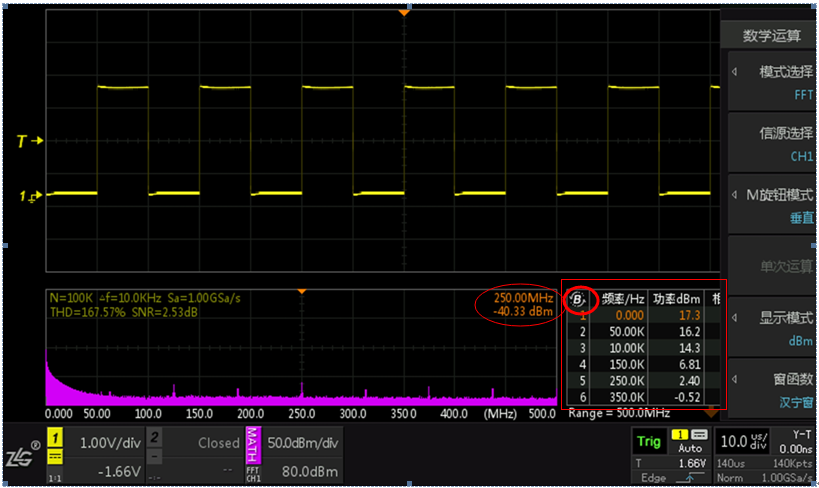The width and height of the screenshot is (819, 488).
Task: Click the Norm acquisition mode label
Action: (729, 478)
